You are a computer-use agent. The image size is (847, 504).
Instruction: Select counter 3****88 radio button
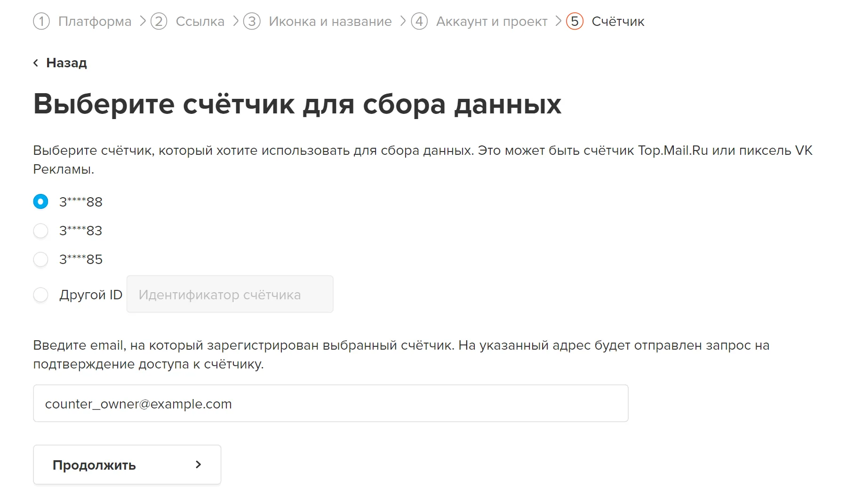(x=40, y=201)
